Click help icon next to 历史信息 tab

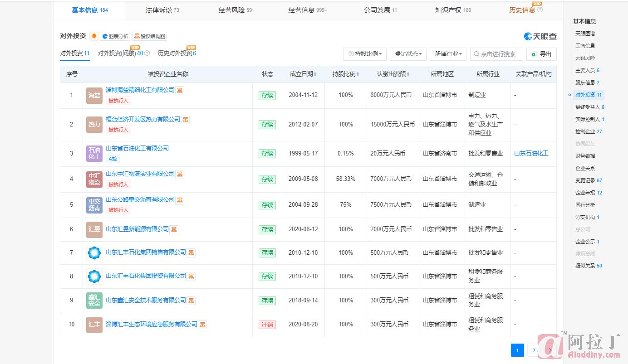tap(540, 10)
